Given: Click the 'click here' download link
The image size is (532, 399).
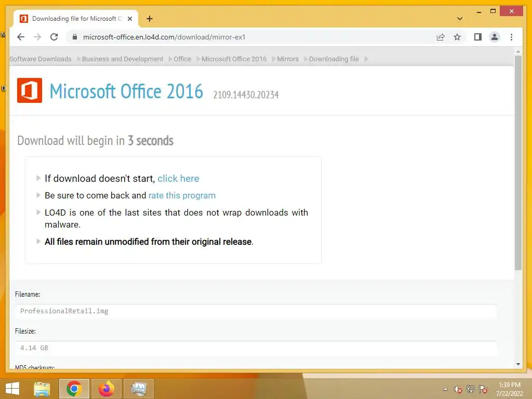Looking at the screenshot, I should (178, 179).
